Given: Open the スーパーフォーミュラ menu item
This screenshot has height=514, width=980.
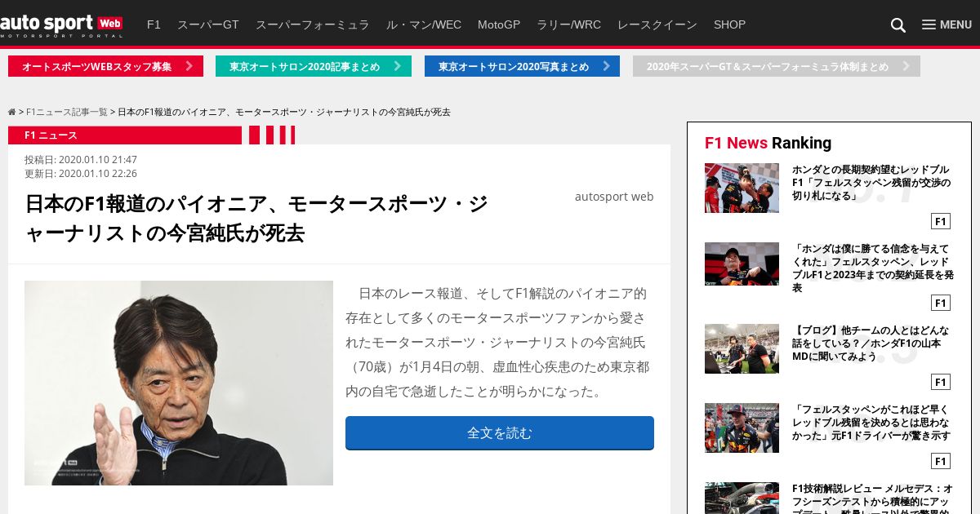Looking at the screenshot, I should click(x=313, y=24).
